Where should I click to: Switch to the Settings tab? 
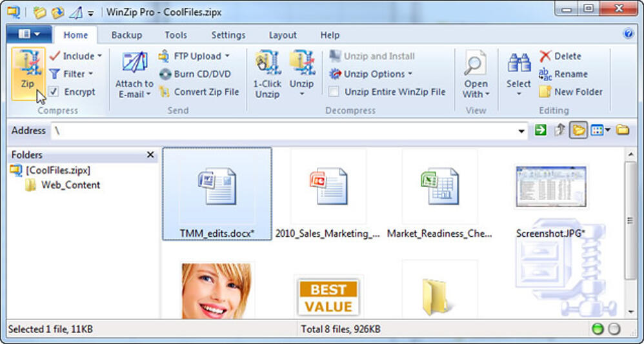228,35
